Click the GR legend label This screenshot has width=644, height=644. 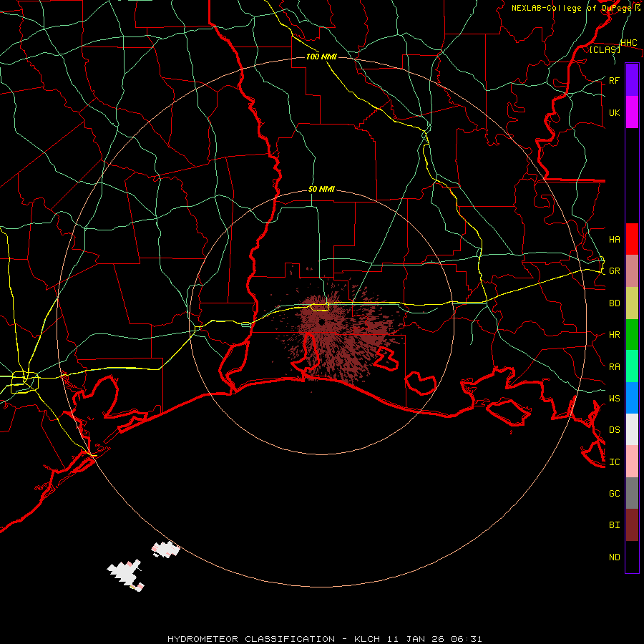[x=614, y=271]
